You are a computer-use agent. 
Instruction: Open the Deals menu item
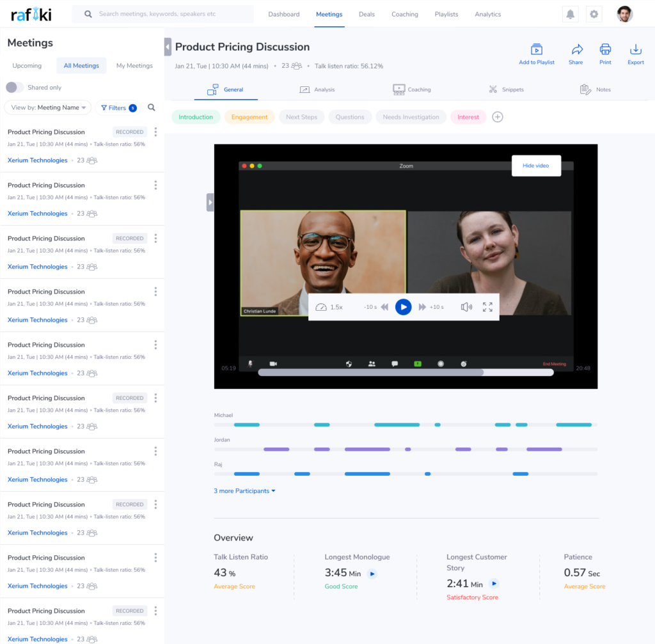coord(367,14)
